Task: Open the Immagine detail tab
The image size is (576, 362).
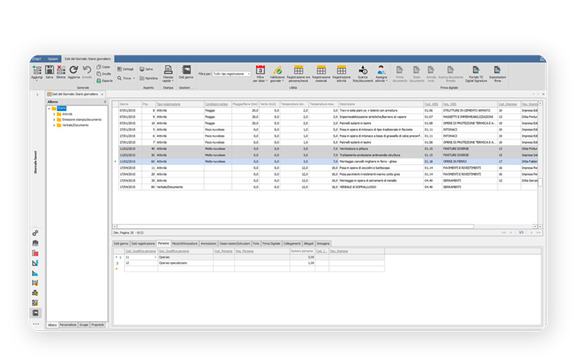Action: coord(323,244)
